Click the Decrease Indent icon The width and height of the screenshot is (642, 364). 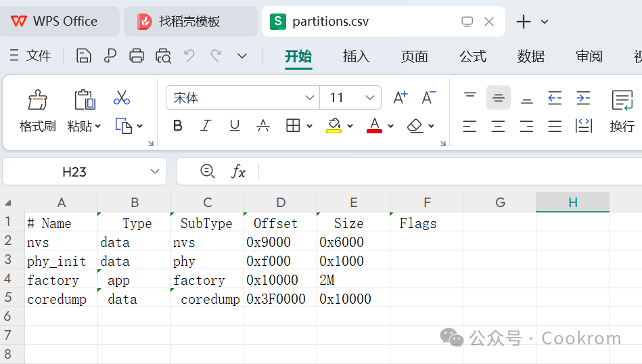click(x=555, y=97)
